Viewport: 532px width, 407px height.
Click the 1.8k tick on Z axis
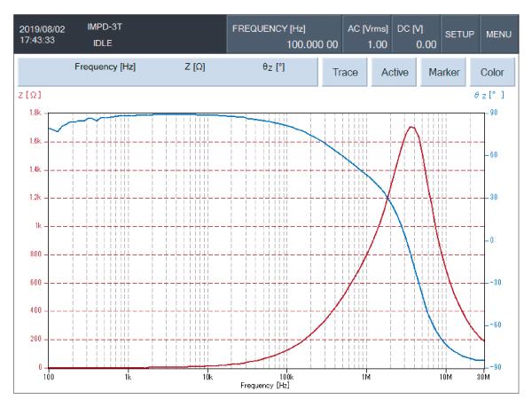[35, 113]
